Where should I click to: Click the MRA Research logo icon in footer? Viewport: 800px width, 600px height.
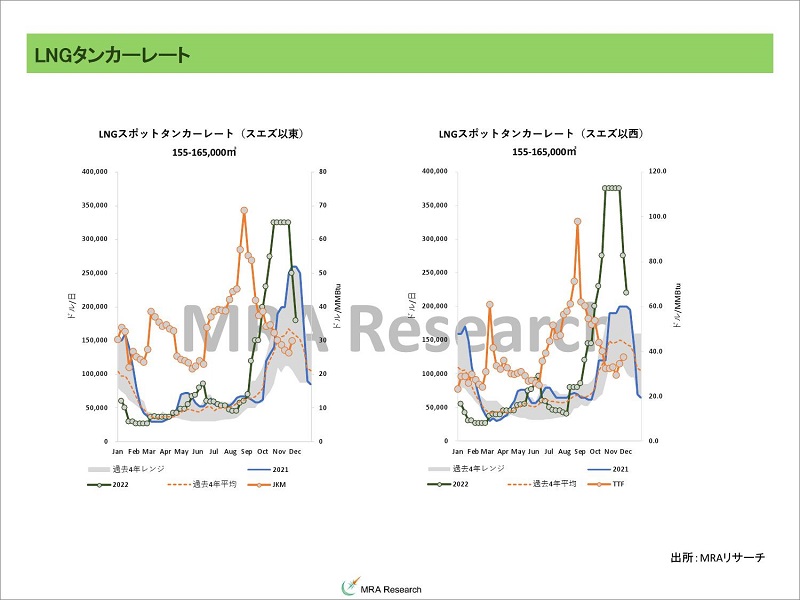[x=349, y=587]
